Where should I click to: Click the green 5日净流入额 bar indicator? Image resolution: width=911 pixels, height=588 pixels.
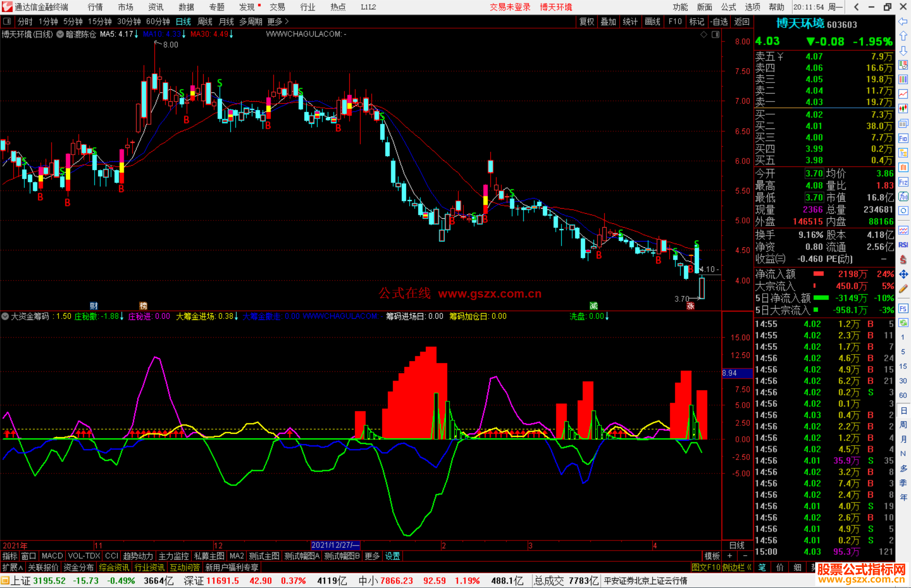tap(821, 298)
